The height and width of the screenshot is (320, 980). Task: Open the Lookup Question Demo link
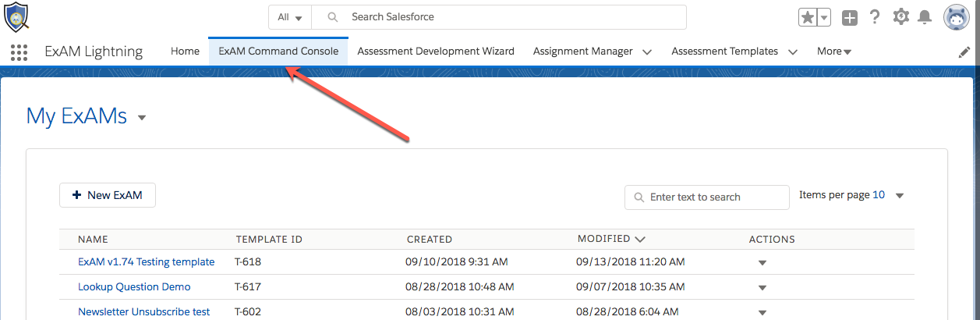[134, 287]
